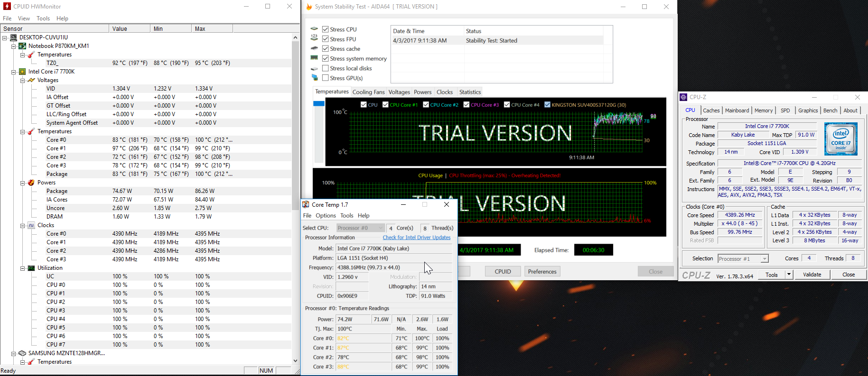Click CPU-Z Validate button

pos(812,275)
